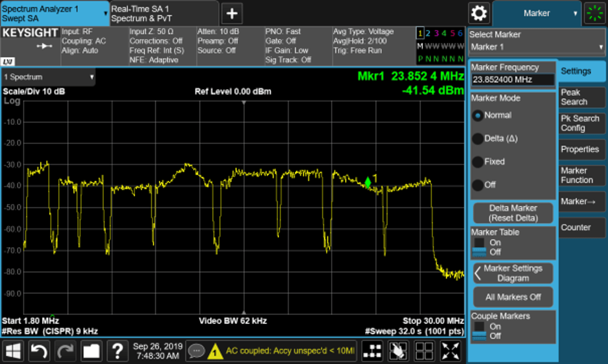The image size is (608, 364).
Task: Click the redo arrow icon
Action: tap(65, 351)
